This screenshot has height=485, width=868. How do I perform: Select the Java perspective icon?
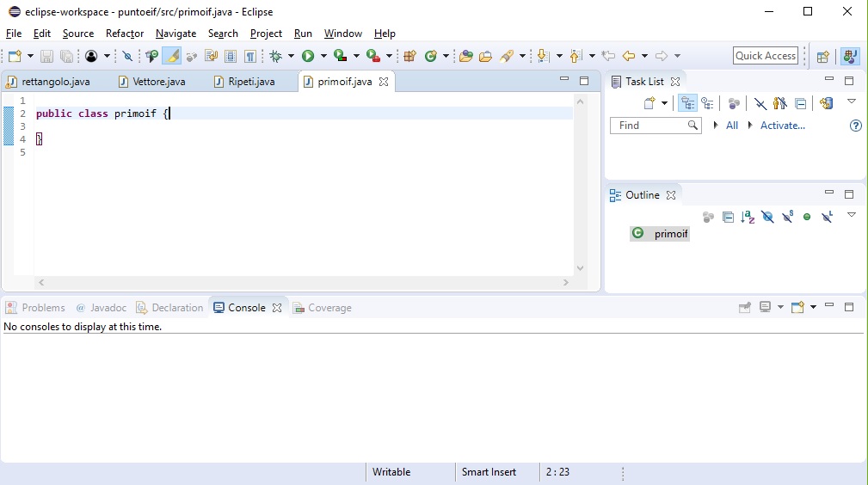click(x=850, y=56)
